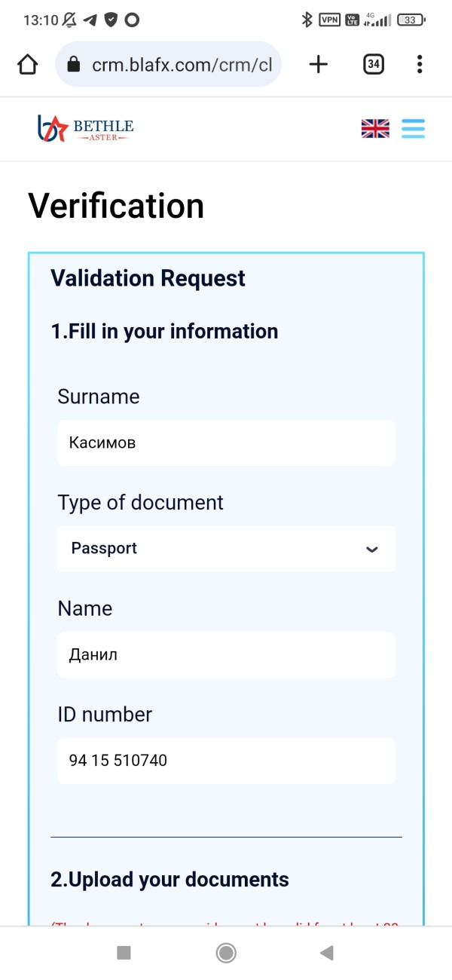Tap the VPN status bar indicator
The image size is (452, 980).
[x=330, y=20]
